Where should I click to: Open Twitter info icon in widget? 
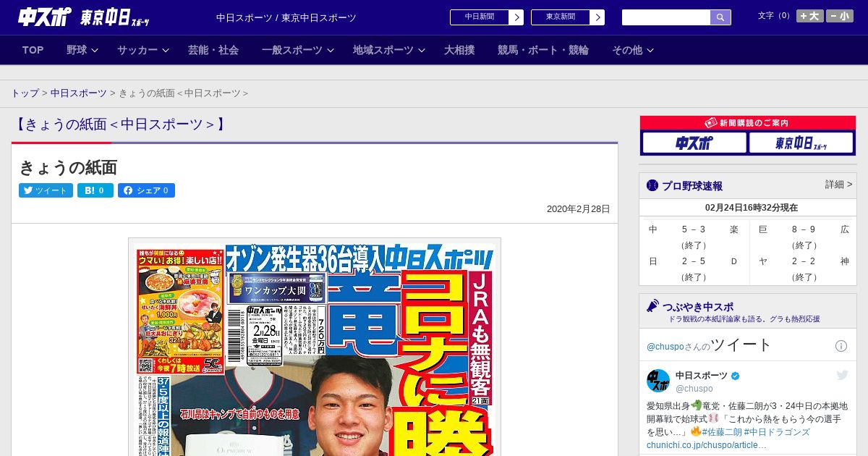pyautogui.click(x=841, y=346)
